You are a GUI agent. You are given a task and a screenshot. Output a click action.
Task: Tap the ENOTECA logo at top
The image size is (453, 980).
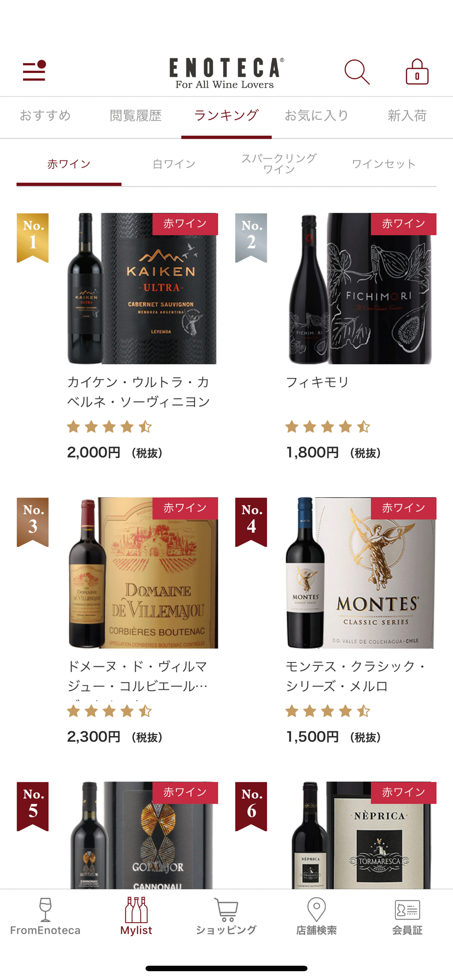click(x=226, y=73)
